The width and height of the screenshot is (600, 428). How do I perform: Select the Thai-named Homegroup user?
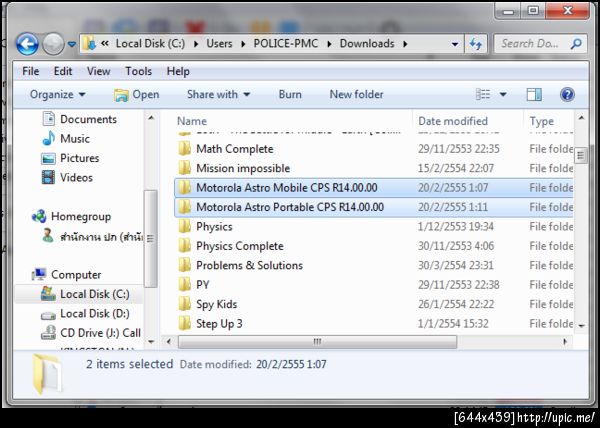pos(92,237)
